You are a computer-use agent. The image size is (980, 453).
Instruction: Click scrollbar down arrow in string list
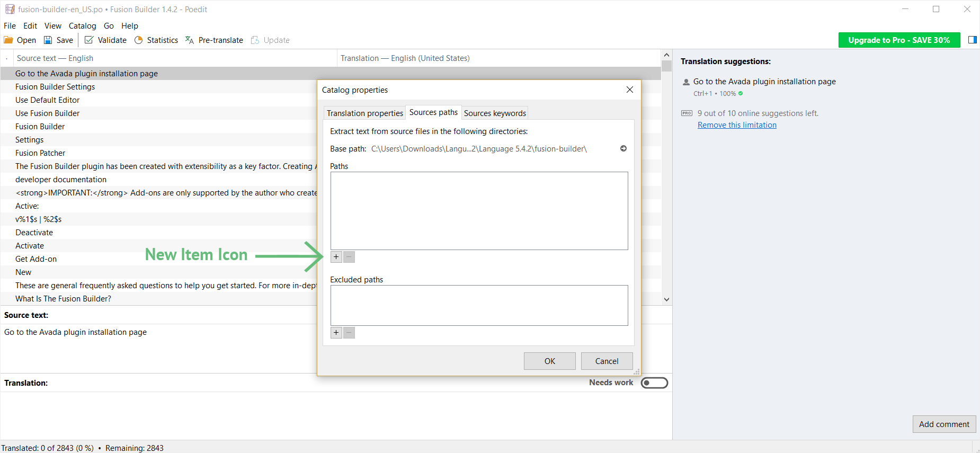coord(666,299)
